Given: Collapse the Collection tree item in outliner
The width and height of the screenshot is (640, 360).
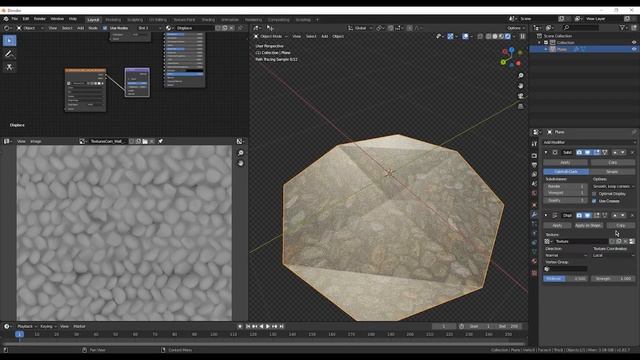Looking at the screenshot, I should [539, 42].
